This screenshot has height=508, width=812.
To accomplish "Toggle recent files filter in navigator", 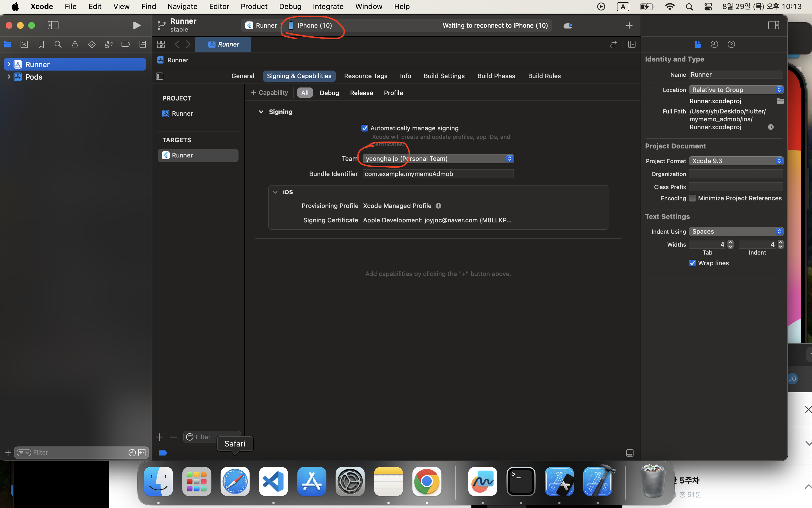I will [132, 453].
